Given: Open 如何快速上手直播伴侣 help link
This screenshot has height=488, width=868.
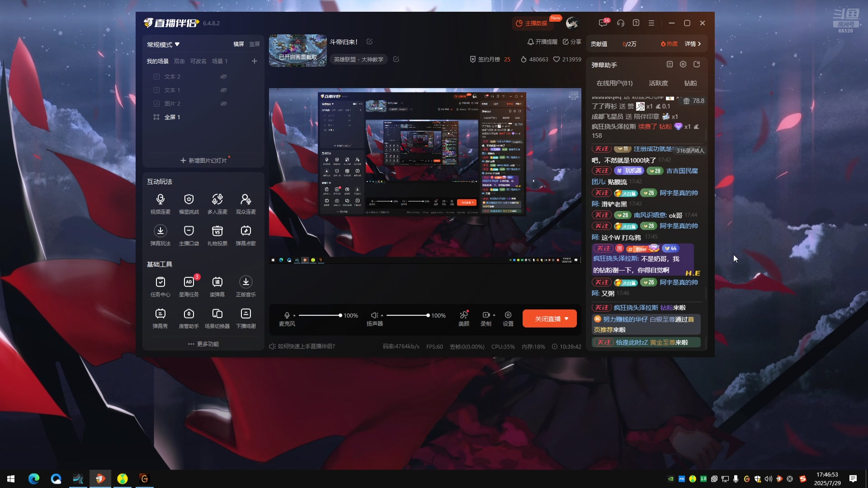Looking at the screenshot, I should click(x=302, y=347).
